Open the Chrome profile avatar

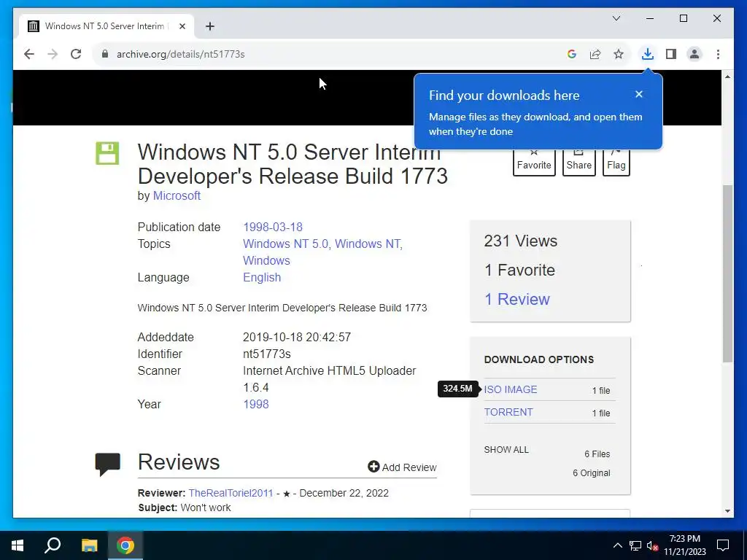[694, 54]
